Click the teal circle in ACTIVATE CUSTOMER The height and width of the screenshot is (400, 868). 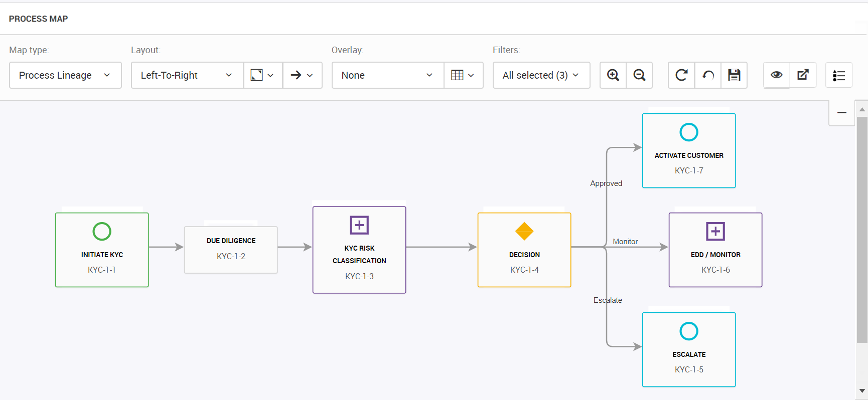point(689,132)
